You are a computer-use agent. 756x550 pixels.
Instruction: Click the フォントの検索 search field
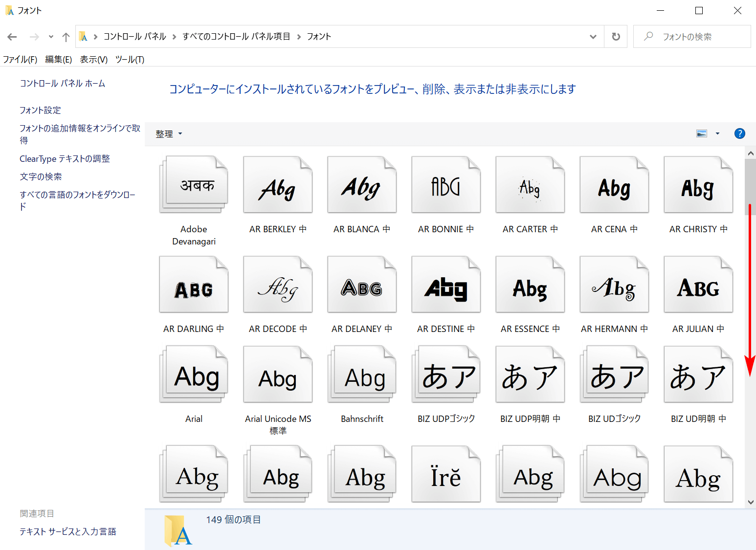pos(692,37)
